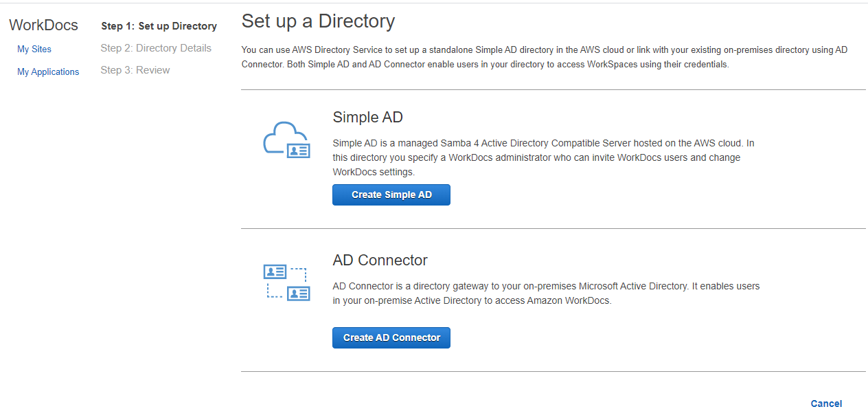Click the Simple AD description paragraph
Image resolution: width=868 pixels, height=420 pixels.
[x=543, y=157]
